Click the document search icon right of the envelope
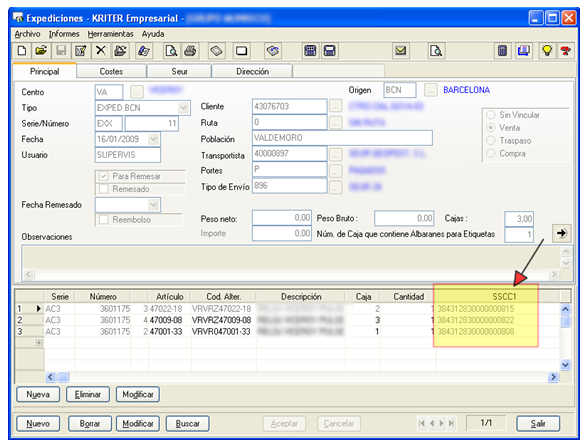Screen dimensions: 588x446 click(436, 51)
